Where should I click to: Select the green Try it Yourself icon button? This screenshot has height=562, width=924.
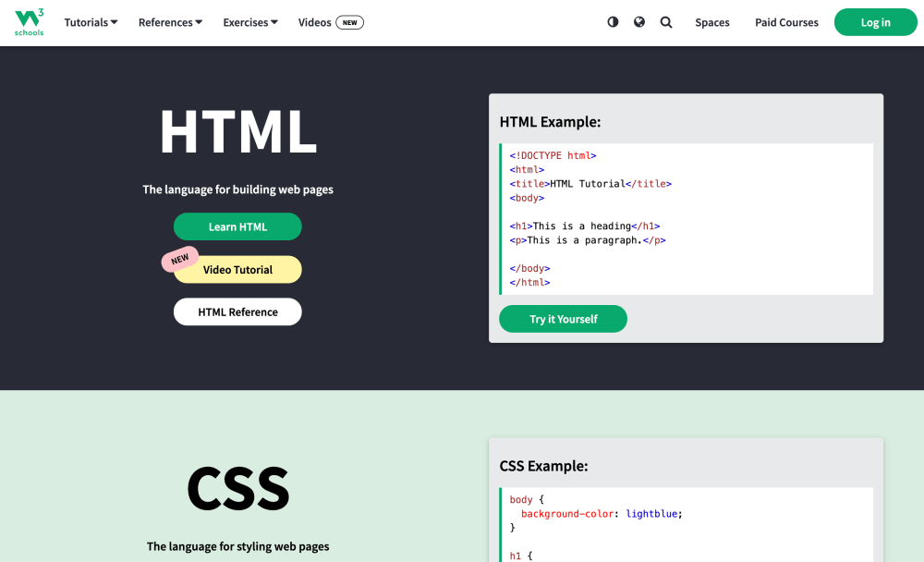[563, 318]
